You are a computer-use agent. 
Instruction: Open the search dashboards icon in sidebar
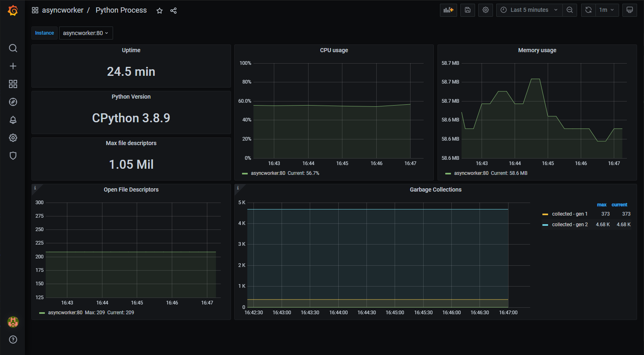click(x=13, y=48)
